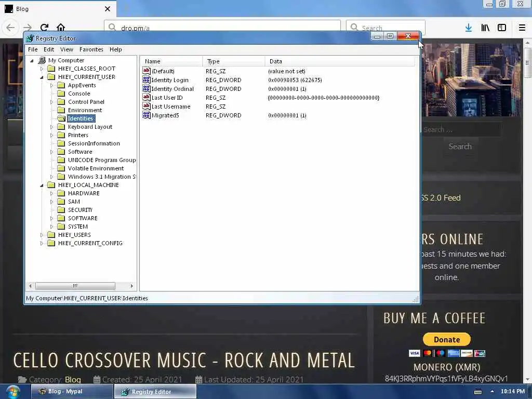Click the Identity Ordinal DWORD icon
Viewport: 532px width, 399px height.
click(146, 88)
